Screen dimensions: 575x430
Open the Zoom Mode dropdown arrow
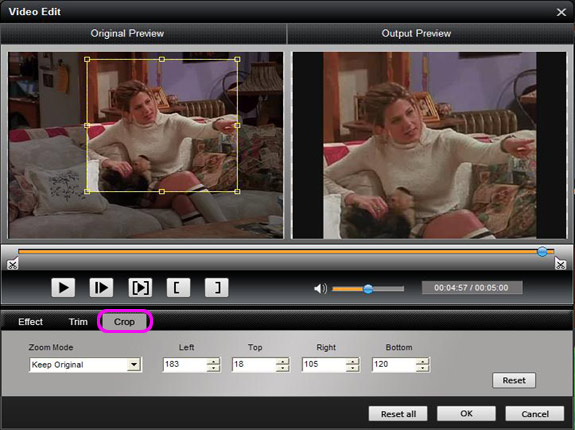tap(134, 364)
